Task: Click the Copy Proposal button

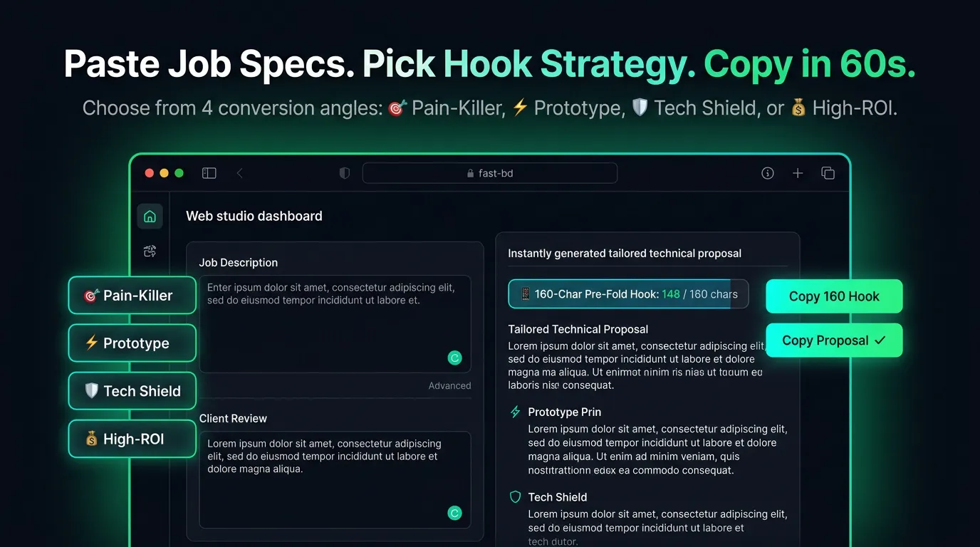Action: pyautogui.click(x=834, y=340)
